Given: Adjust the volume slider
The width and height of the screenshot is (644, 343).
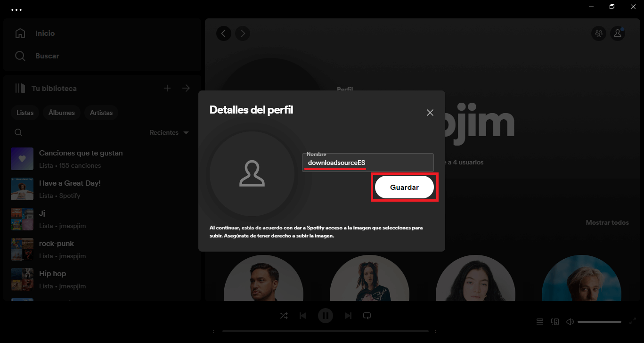Looking at the screenshot, I should pos(599,322).
